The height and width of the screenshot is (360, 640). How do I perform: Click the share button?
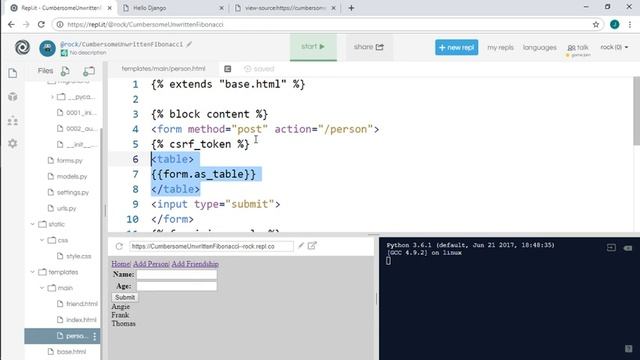pos(369,47)
